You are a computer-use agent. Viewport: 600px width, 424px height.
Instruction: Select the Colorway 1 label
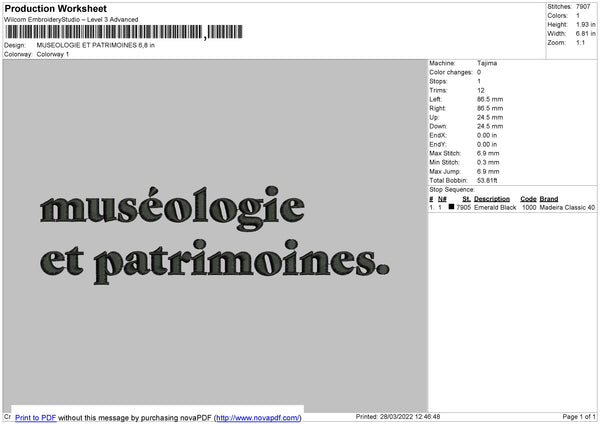point(53,54)
